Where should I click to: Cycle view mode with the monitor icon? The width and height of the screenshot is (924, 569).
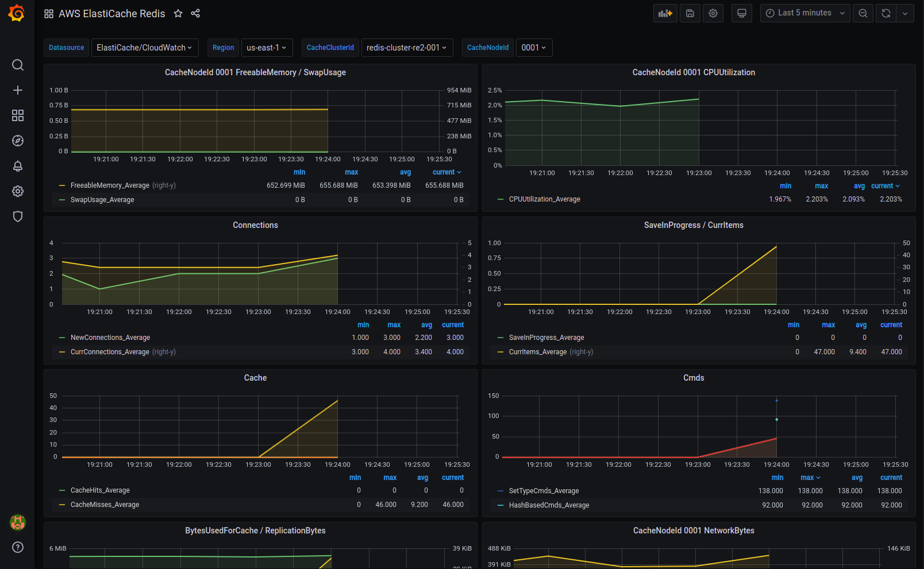tap(742, 13)
